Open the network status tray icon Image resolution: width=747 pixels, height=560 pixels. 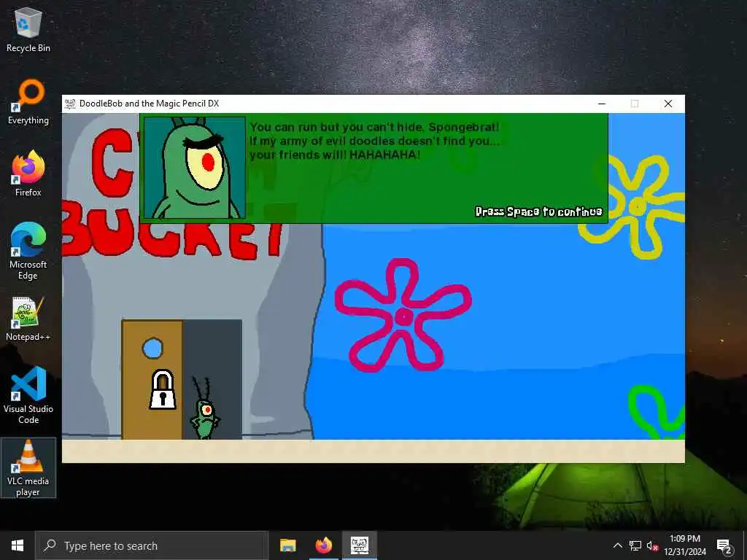[635, 545]
